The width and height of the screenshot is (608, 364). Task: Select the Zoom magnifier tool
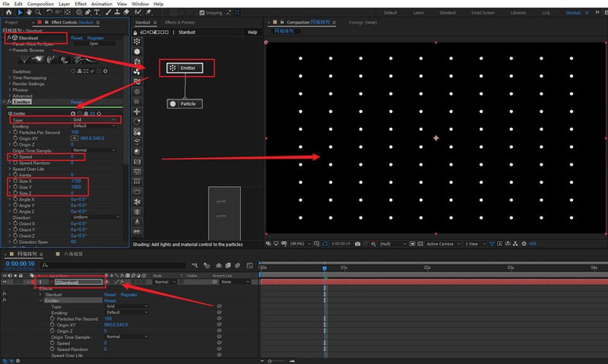tap(38, 13)
